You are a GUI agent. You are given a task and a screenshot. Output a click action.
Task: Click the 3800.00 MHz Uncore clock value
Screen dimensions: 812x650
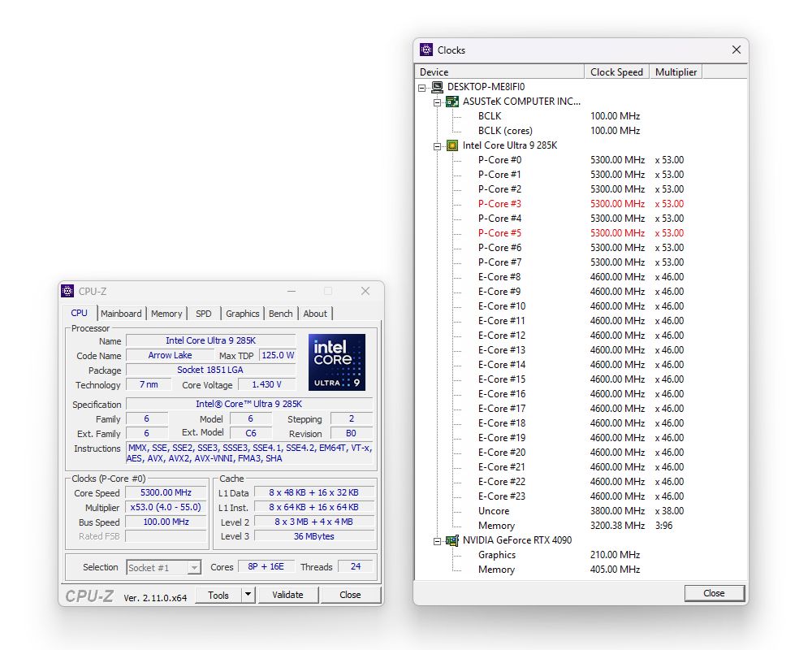(x=617, y=511)
